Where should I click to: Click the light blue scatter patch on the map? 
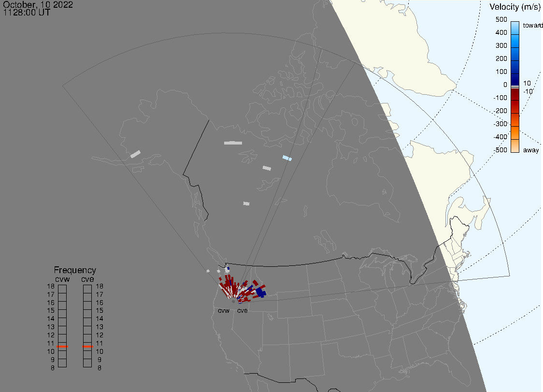coord(287,158)
